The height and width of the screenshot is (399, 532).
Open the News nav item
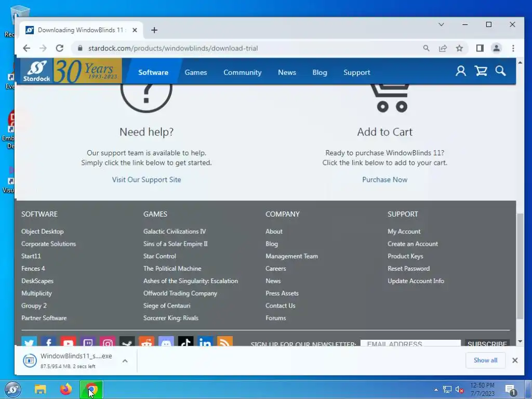click(287, 72)
